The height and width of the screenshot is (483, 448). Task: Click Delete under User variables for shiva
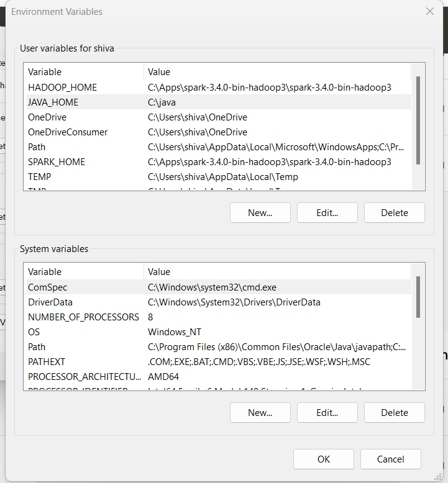395,212
